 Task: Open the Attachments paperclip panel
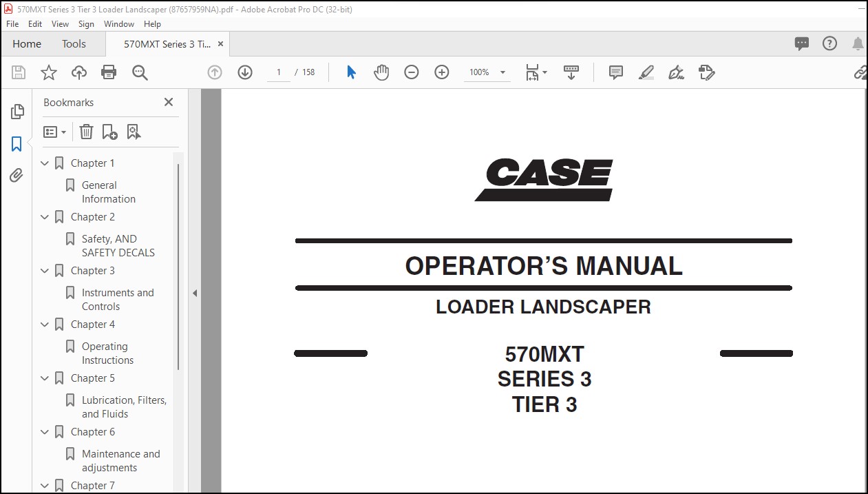17,176
